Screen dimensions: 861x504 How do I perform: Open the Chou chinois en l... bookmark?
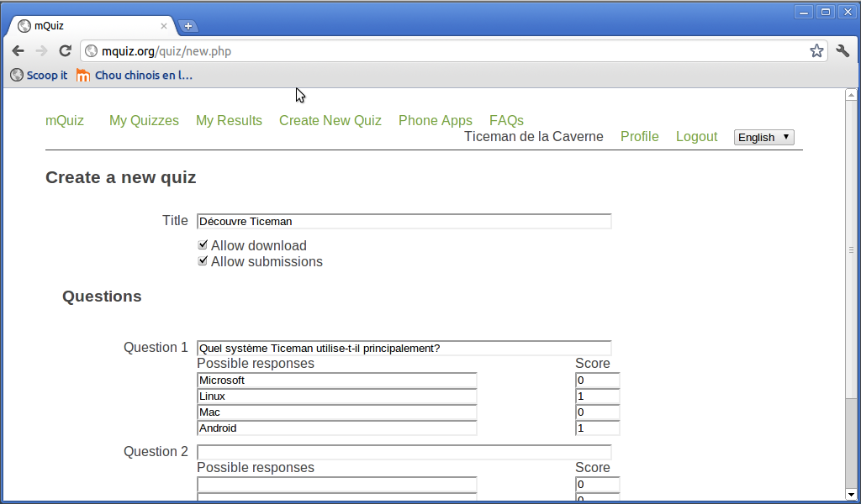click(135, 75)
